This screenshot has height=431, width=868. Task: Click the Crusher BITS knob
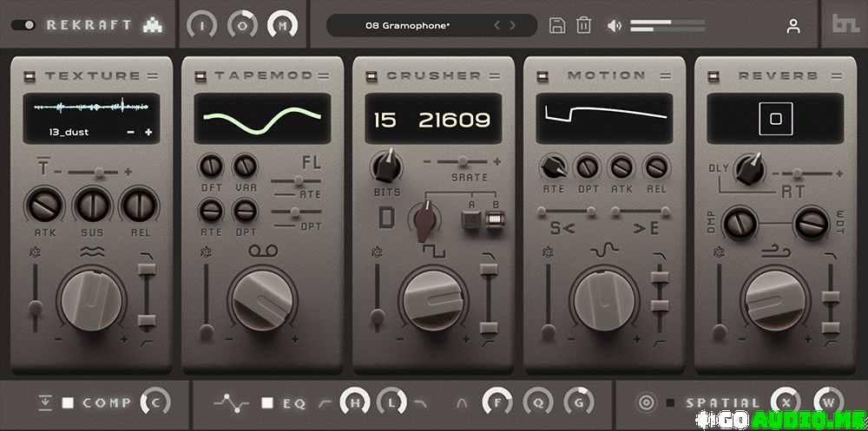click(x=386, y=166)
